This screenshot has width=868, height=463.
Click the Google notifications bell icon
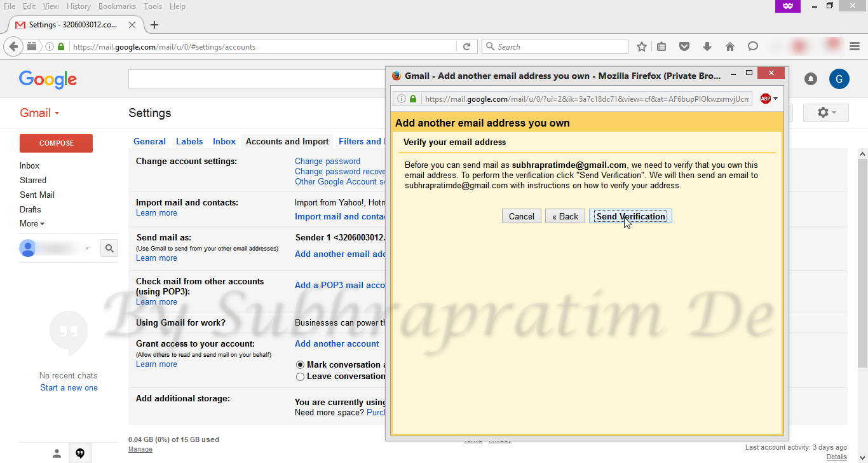coord(811,79)
